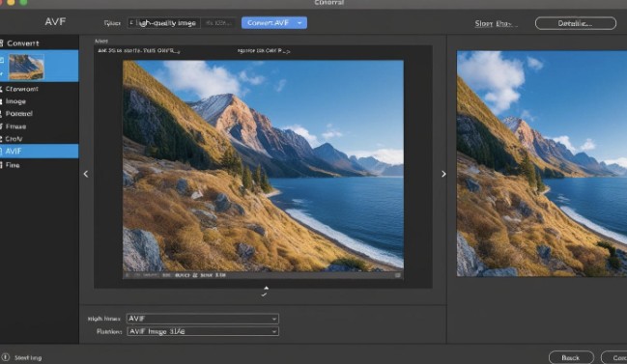Click the Back button
This screenshot has height=364, width=627.
pyautogui.click(x=571, y=357)
